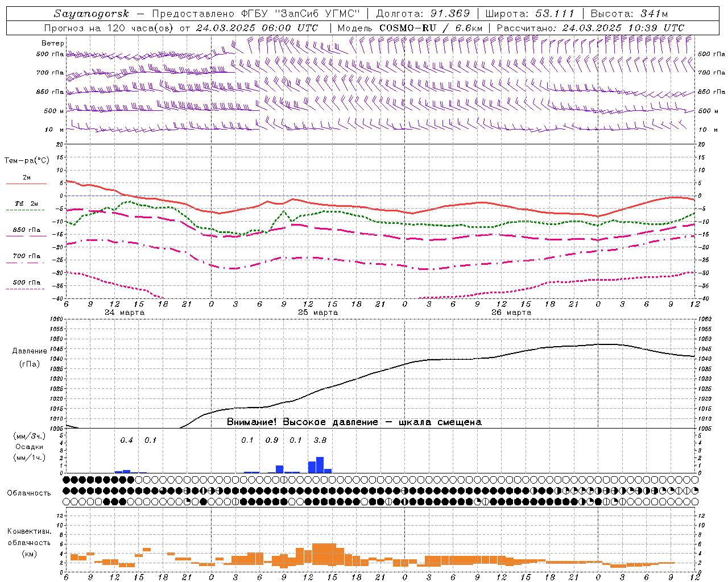Select the "Осадки" precipitation label
This screenshot has height=582, width=728.
[29, 447]
